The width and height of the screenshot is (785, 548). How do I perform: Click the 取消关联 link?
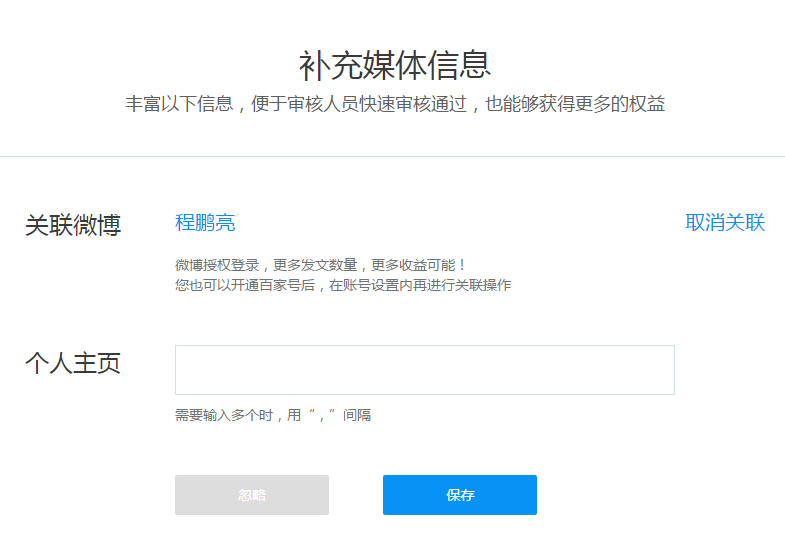point(724,223)
